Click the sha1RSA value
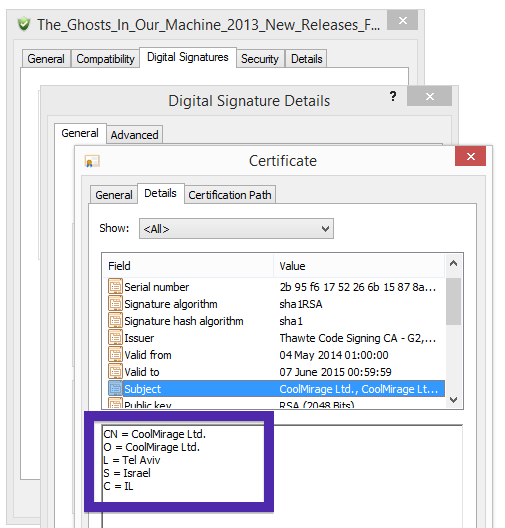Screen dimensions: 505x528 [x=301, y=304]
